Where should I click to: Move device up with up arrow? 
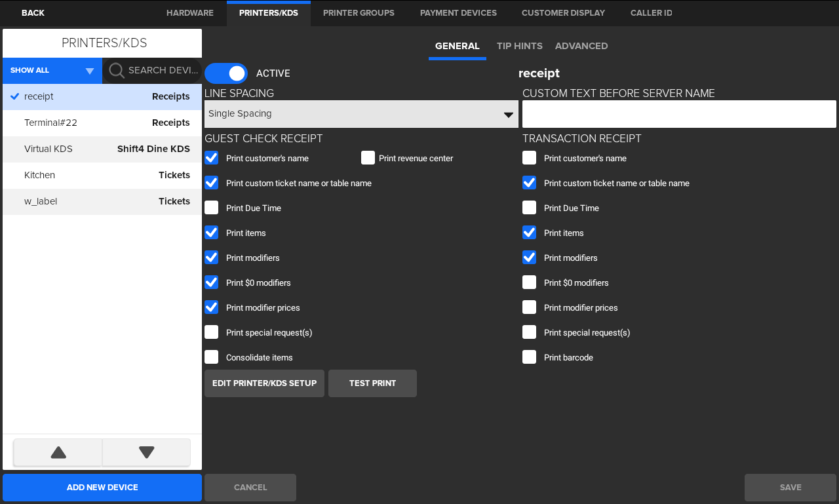pos(58,452)
